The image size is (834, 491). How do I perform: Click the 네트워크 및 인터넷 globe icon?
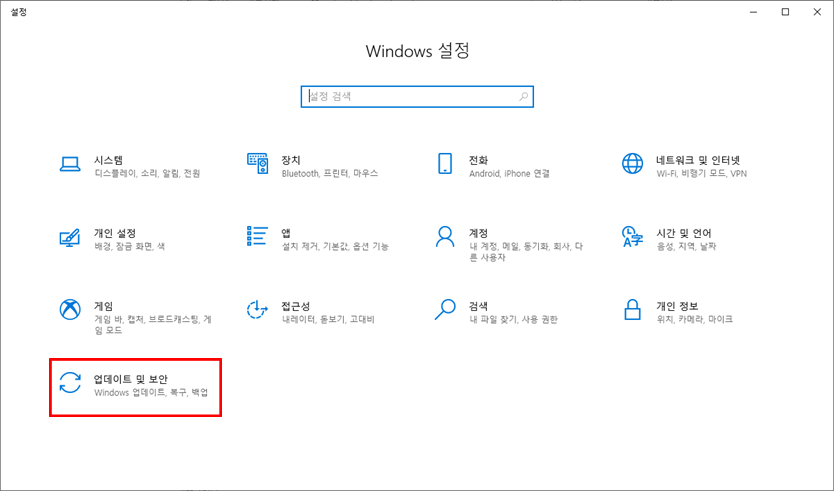coord(632,164)
